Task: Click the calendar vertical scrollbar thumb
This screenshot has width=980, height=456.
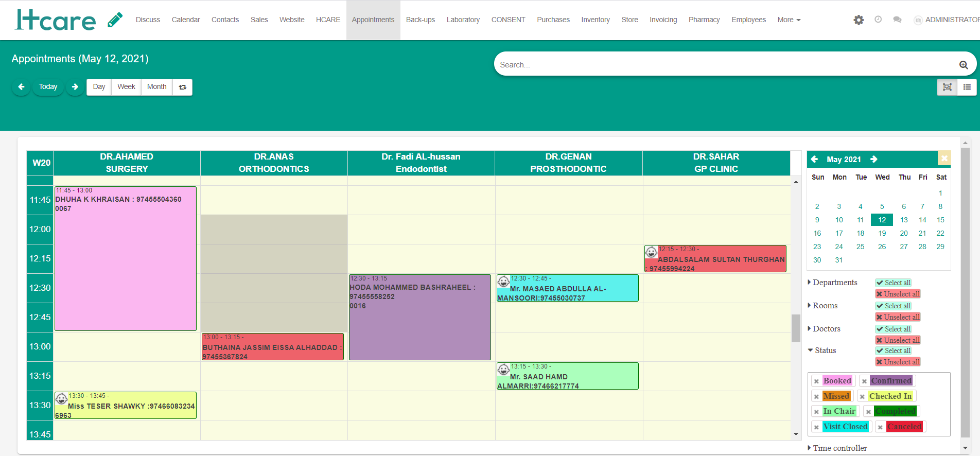Action: coord(796,328)
